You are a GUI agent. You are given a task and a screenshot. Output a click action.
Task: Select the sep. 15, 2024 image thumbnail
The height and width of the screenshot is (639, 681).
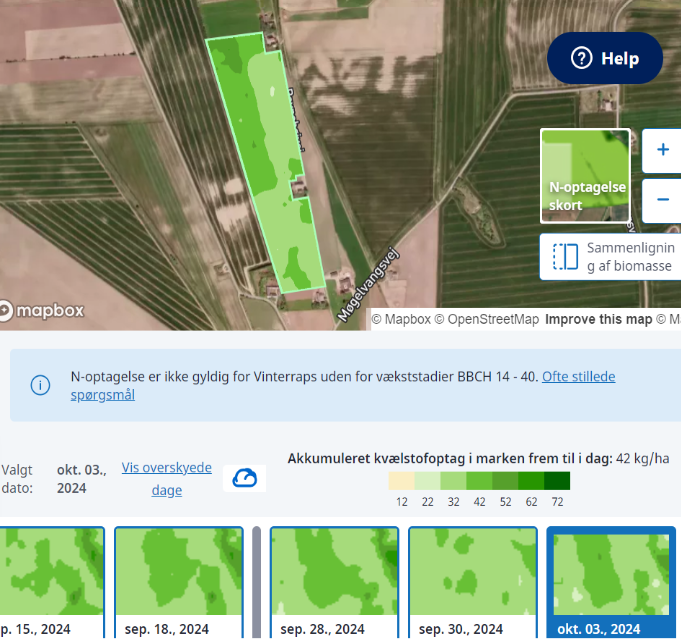pyautogui.click(x=50, y=582)
